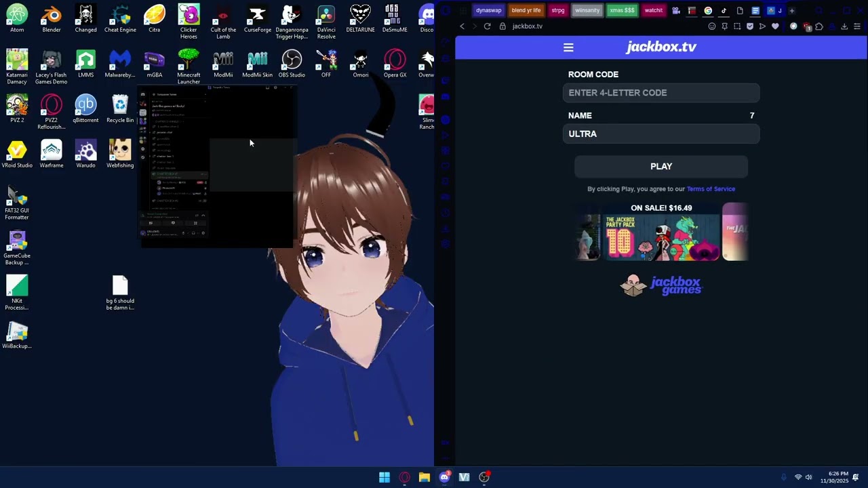
Task: Focus the room code input field
Action: 661,93
